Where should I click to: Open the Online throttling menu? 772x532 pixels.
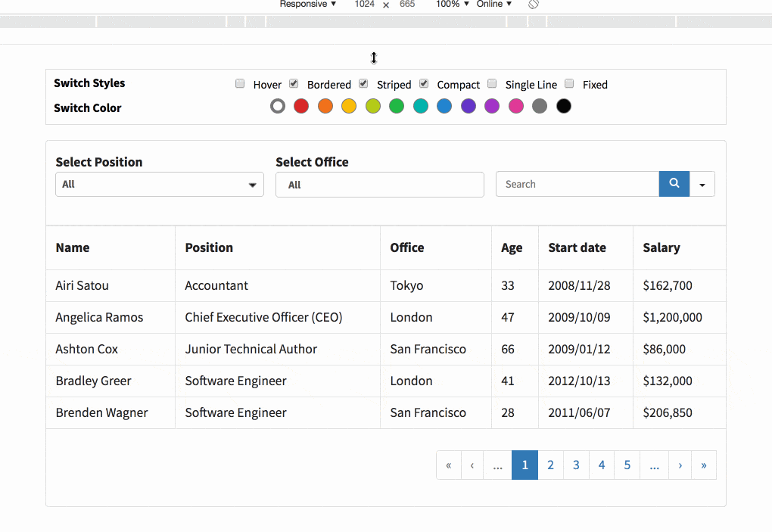click(493, 5)
